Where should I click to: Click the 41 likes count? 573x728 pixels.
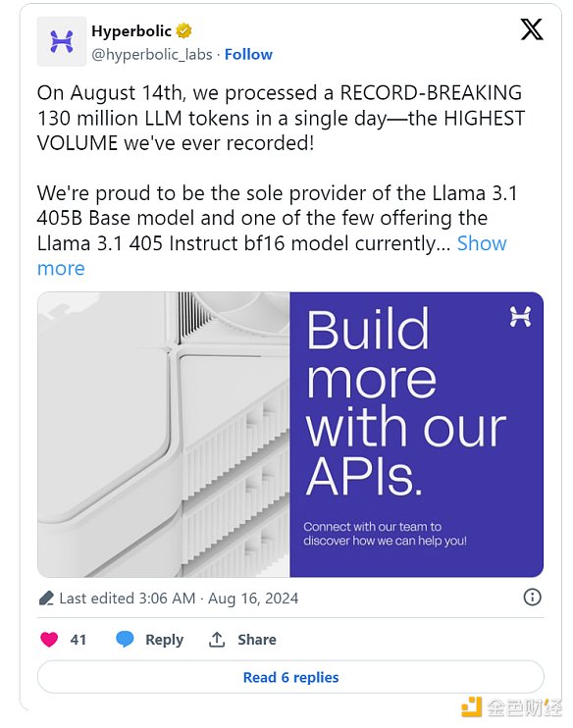click(78, 640)
